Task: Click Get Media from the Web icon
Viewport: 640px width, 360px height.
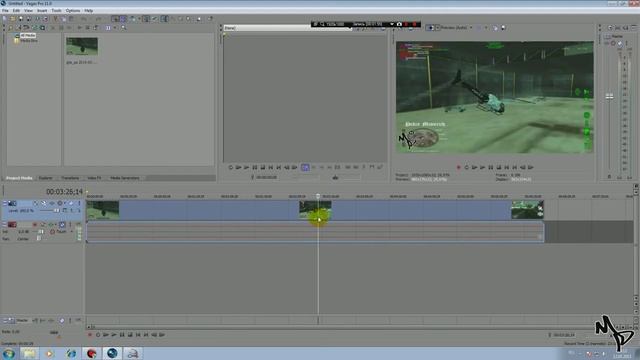Action: click(42, 28)
